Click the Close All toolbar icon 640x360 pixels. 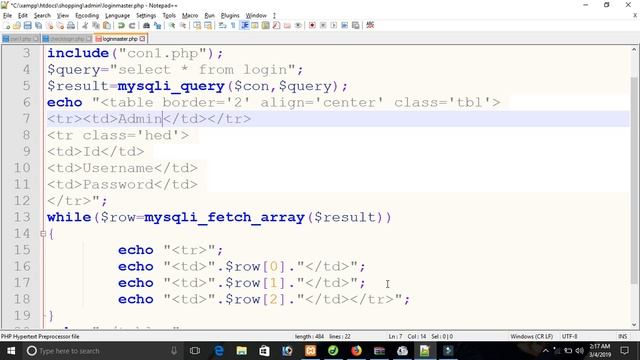(60, 25)
